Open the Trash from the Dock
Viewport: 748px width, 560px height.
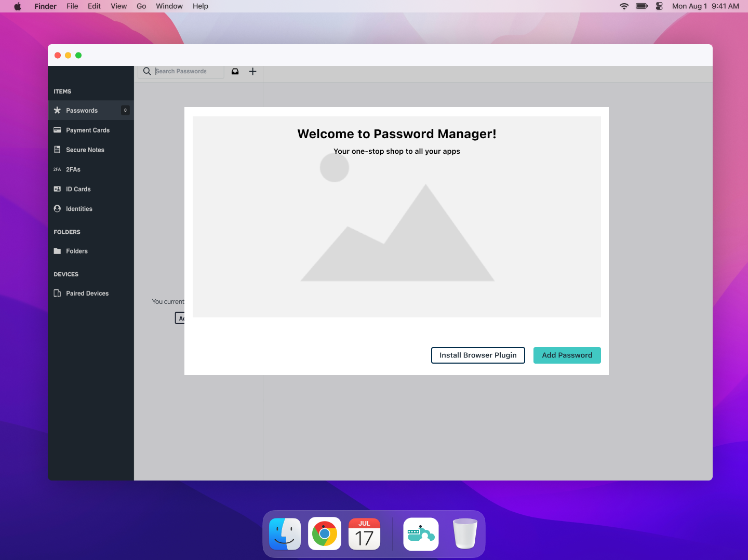pyautogui.click(x=465, y=534)
